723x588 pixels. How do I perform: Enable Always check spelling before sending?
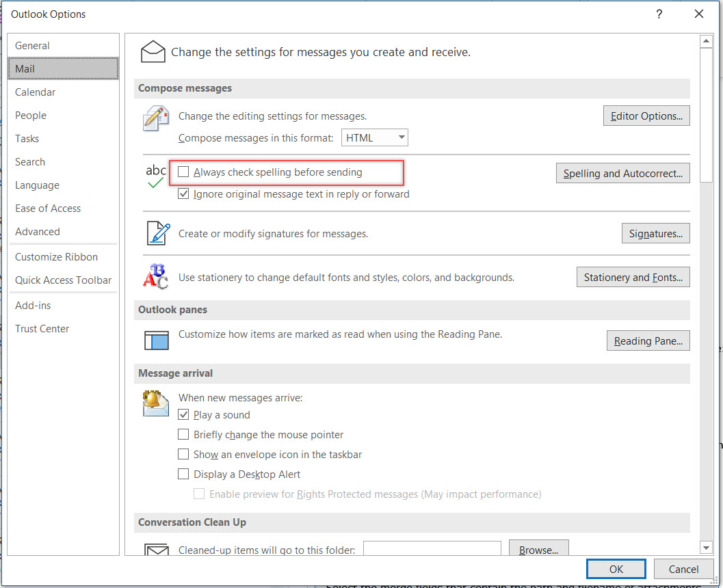(x=183, y=172)
